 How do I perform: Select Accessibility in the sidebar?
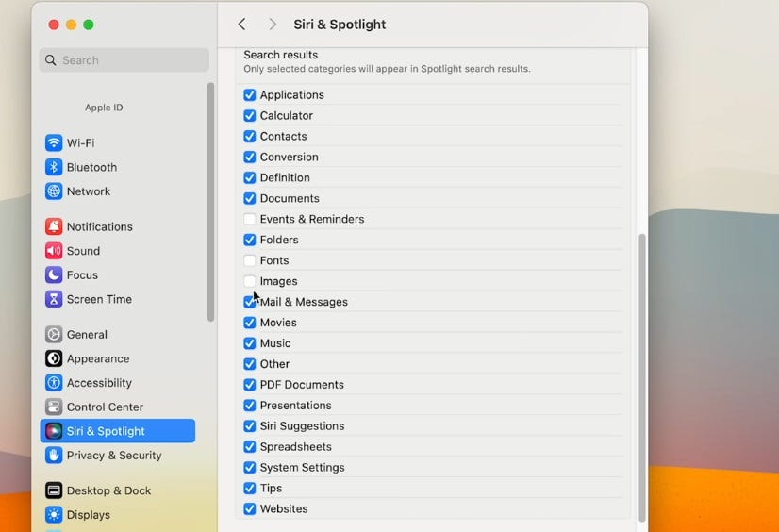(x=118, y=383)
